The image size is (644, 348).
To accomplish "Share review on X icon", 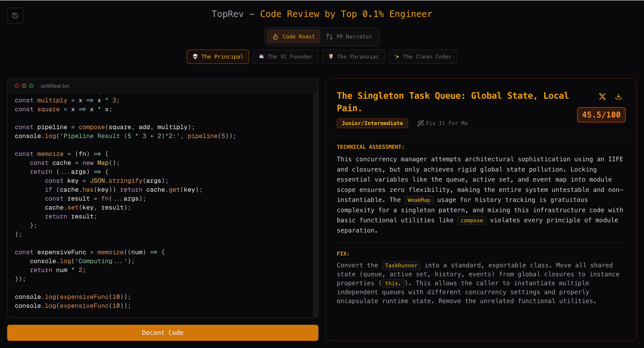I will pos(602,96).
